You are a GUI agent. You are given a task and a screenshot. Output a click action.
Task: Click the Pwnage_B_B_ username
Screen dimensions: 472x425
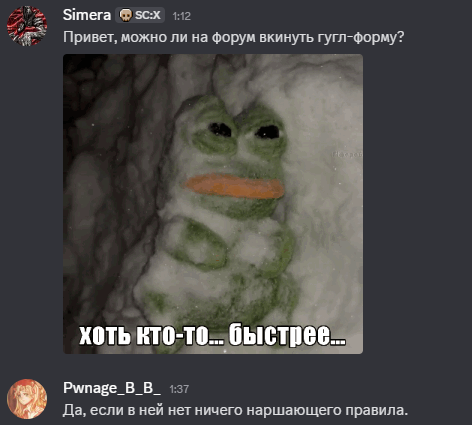112,388
